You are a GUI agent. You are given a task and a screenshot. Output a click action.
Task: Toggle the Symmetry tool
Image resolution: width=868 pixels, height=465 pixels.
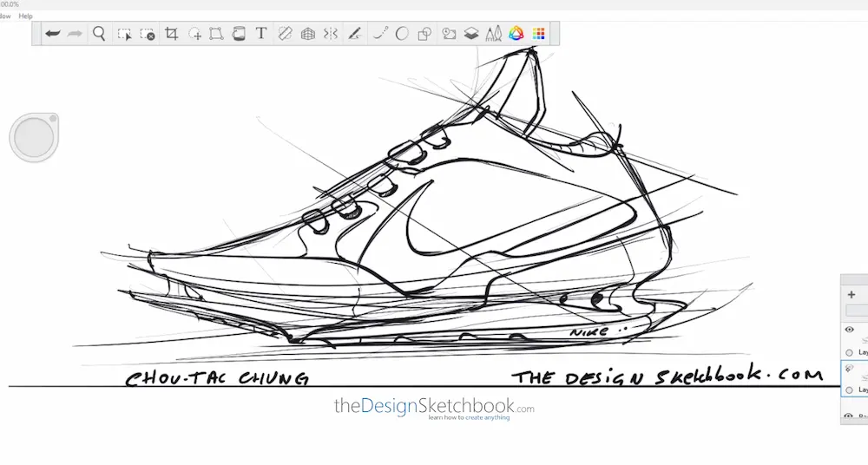[x=331, y=35]
